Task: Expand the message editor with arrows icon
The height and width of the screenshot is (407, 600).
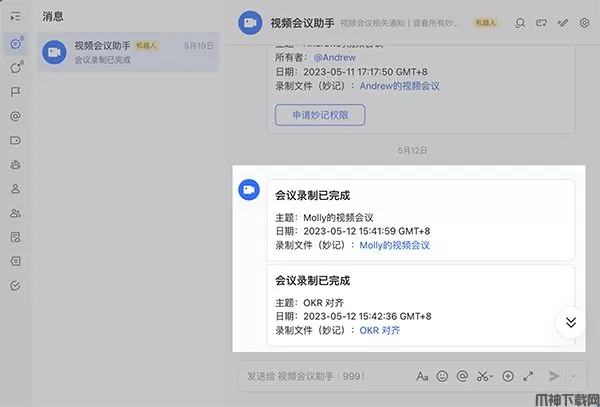Action: pos(528,376)
